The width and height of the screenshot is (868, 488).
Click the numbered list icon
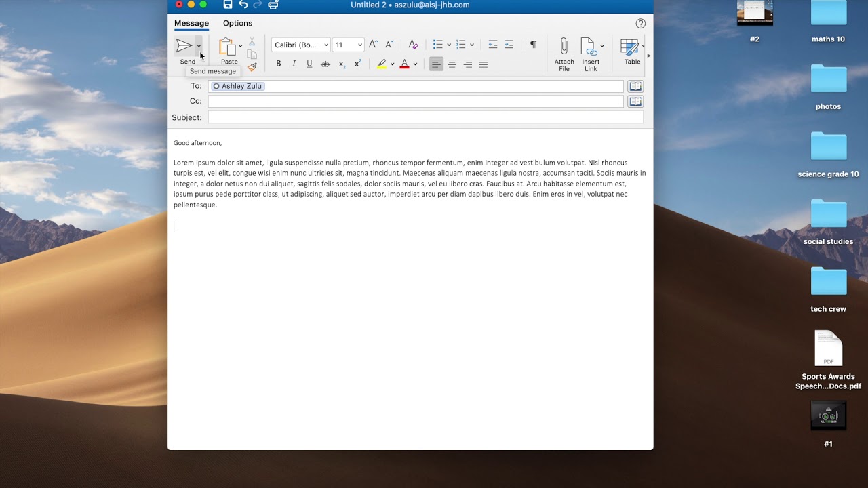(x=461, y=45)
